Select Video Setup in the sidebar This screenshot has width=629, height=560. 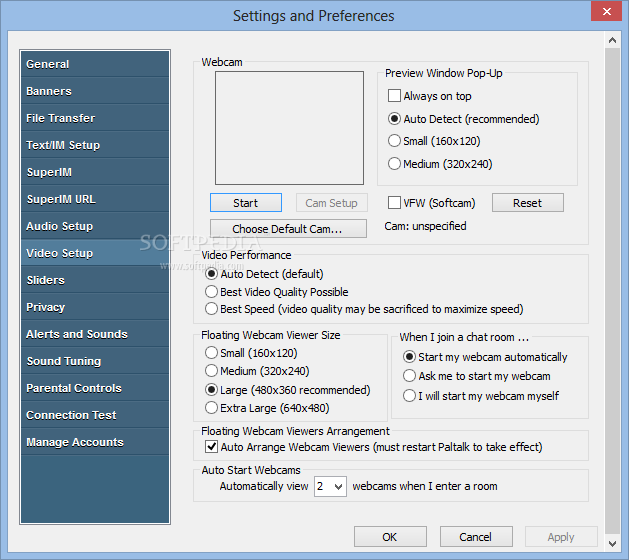[x=95, y=253]
